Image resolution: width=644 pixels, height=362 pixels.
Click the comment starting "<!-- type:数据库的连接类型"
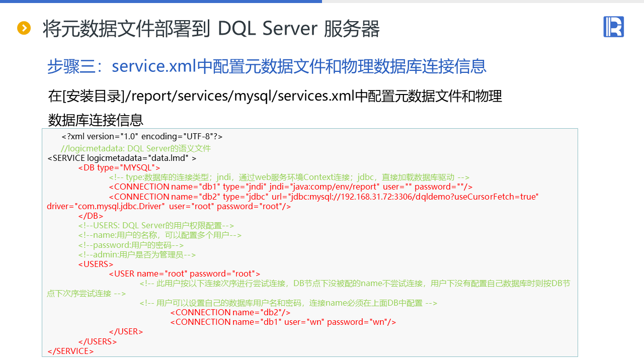[x=289, y=177]
